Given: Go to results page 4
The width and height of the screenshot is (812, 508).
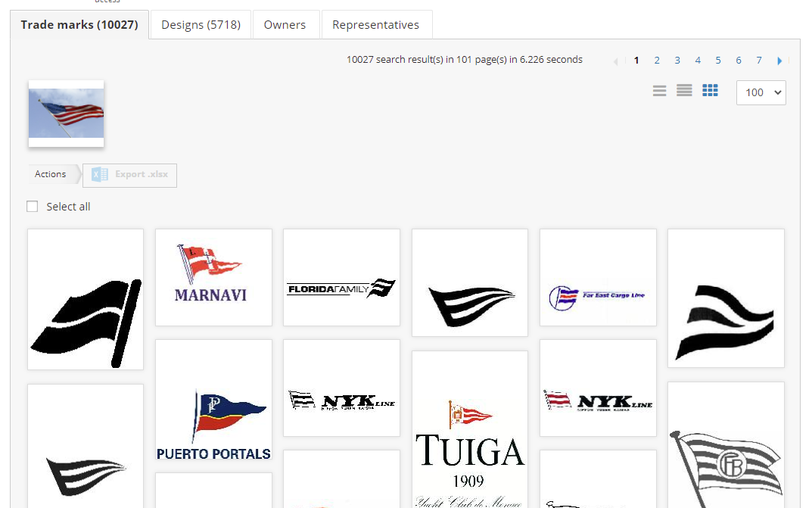Looking at the screenshot, I should pyautogui.click(x=698, y=60).
